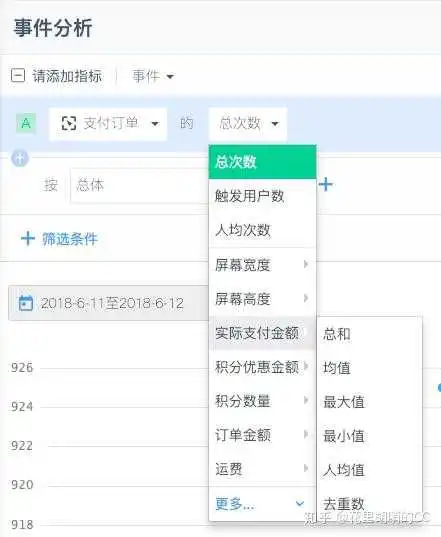Click the plus icon beside 筛选条件
This screenshot has height=537, width=441.
[x=28, y=238]
